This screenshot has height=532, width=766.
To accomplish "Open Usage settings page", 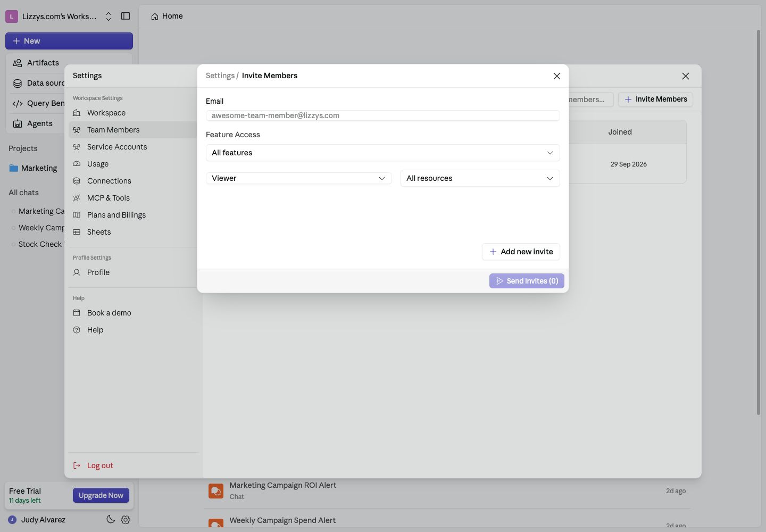I will pos(132,164).
